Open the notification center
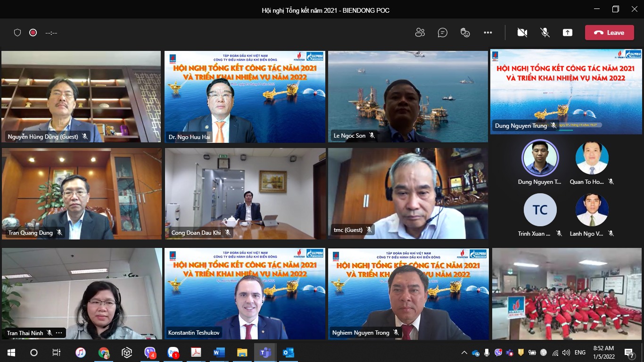 (x=629, y=352)
